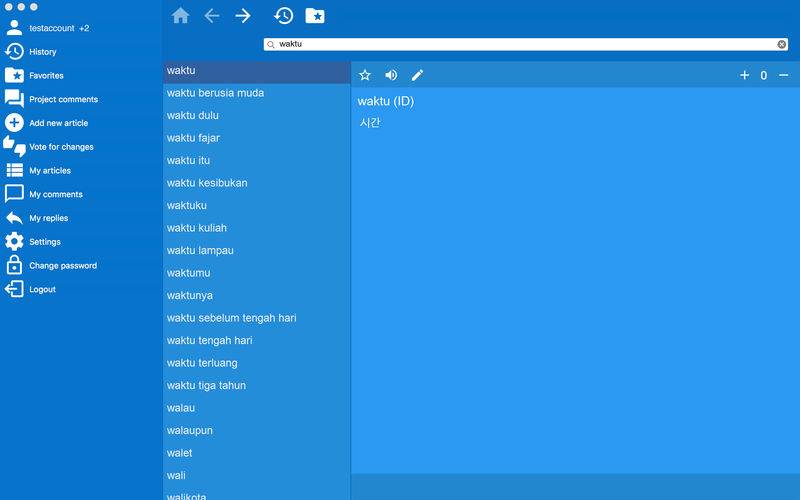Viewport: 800px width, 500px height.
Task: Open Vote for changes menu item
Action: tap(61, 146)
